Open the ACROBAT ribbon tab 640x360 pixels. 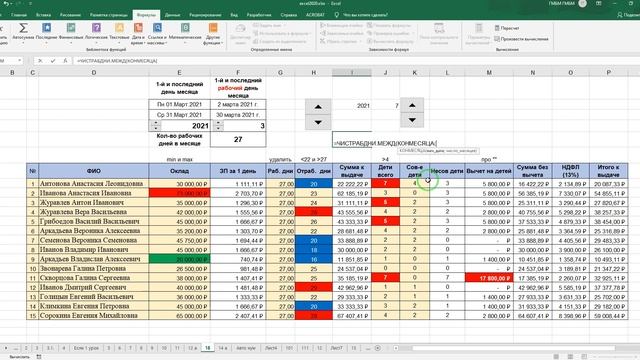316,15
